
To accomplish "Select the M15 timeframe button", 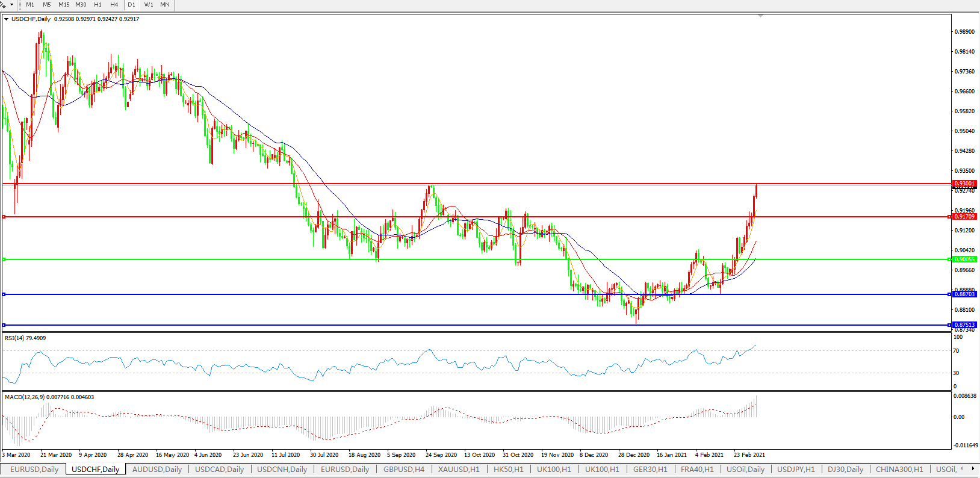I will point(64,5).
